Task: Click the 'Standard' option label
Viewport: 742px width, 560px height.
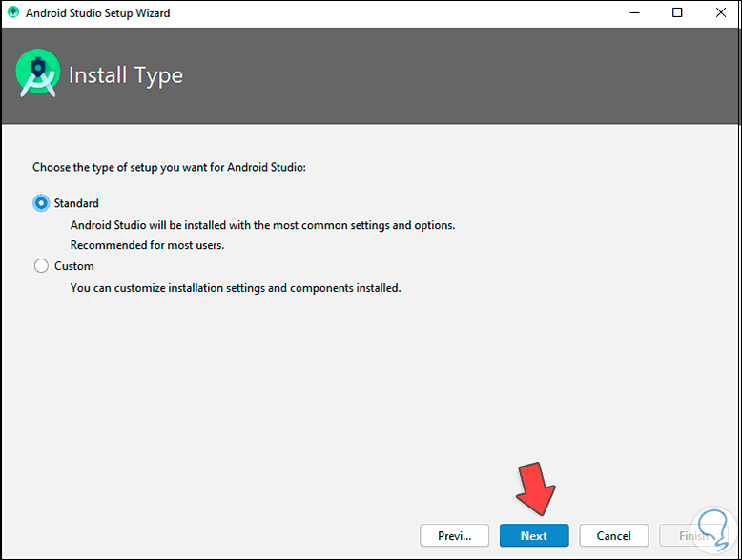Action: (76, 203)
